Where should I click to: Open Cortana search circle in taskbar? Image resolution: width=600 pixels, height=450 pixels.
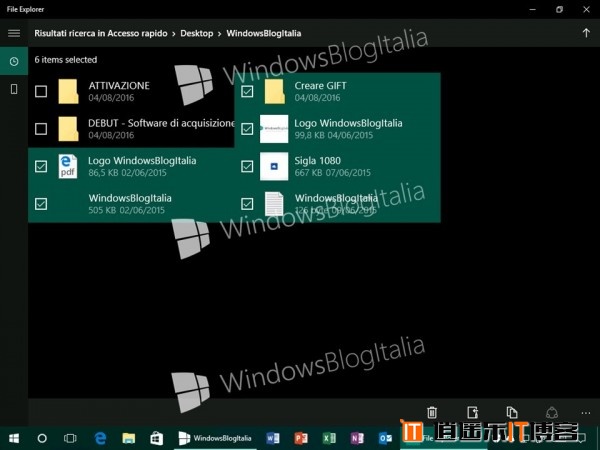[42, 438]
